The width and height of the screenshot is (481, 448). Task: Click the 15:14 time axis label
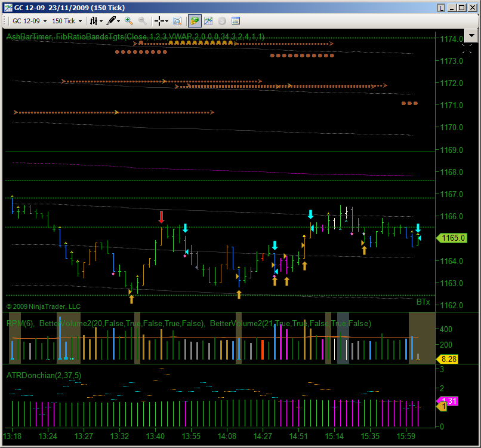point(334,436)
